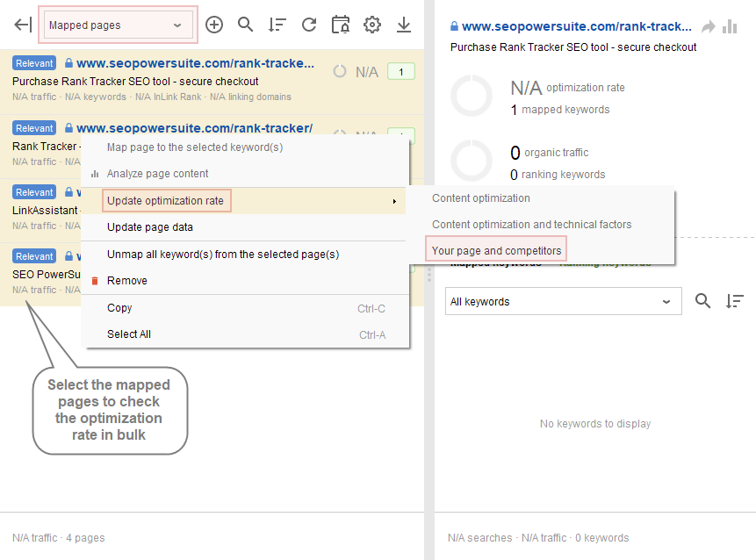This screenshot has height=560, width=756.
Task: Click the panel splitter handle between panes
Action: 429,274
